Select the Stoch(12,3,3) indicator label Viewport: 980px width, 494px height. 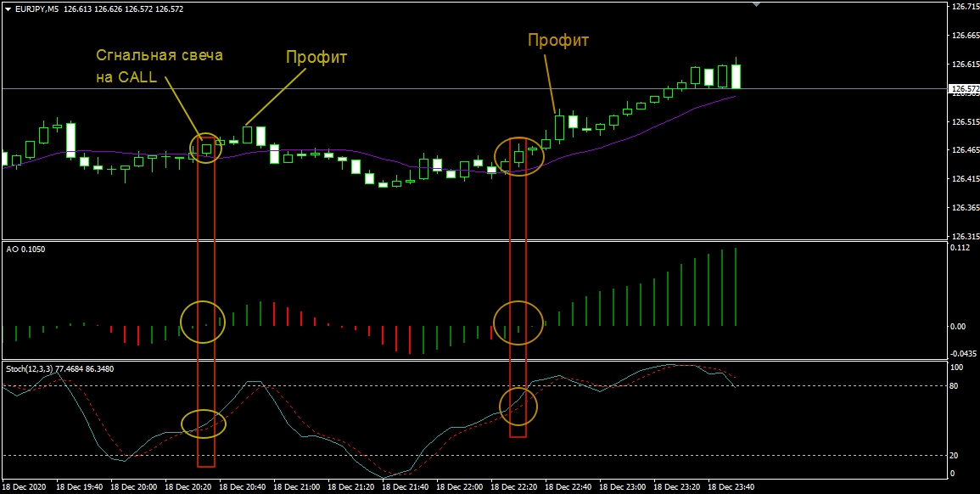(x=59, y=368)
